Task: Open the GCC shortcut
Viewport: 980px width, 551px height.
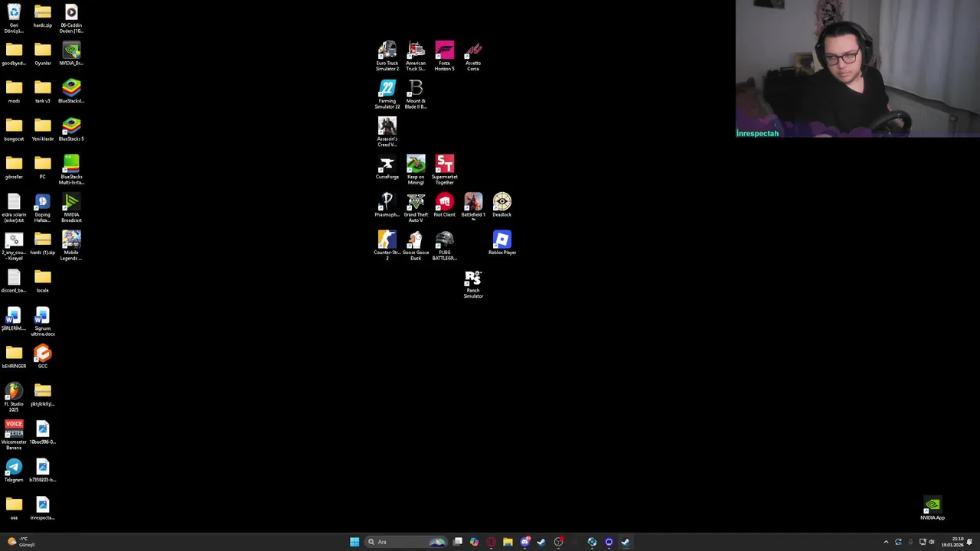Action: [x=42, y=357]
